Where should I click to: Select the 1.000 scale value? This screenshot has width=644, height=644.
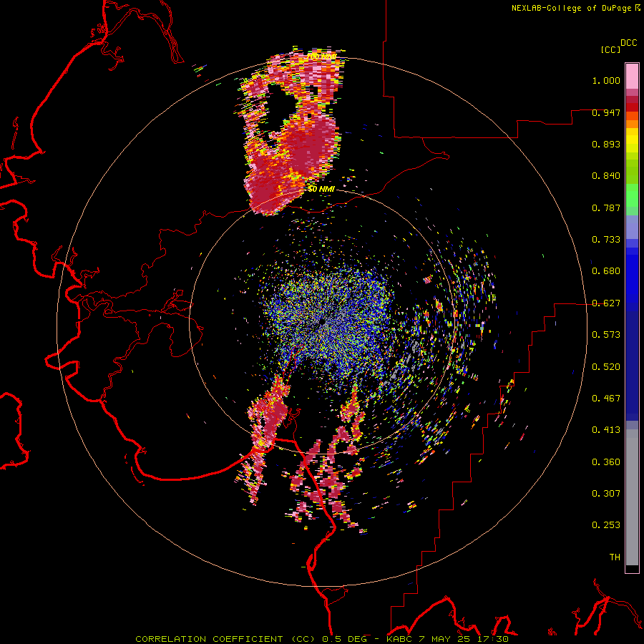(x=606, y=80)
